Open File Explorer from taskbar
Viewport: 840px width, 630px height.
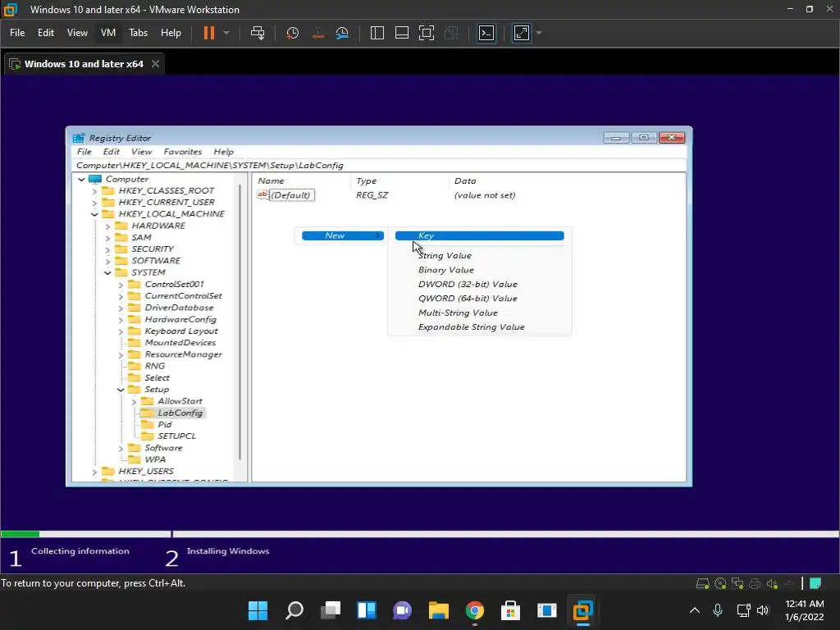click(439, 610)
